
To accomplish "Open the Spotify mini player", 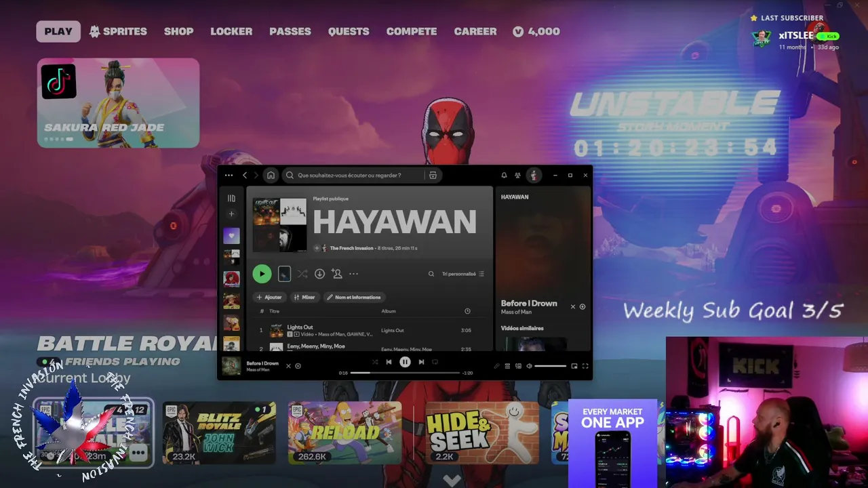I will 574,366.
